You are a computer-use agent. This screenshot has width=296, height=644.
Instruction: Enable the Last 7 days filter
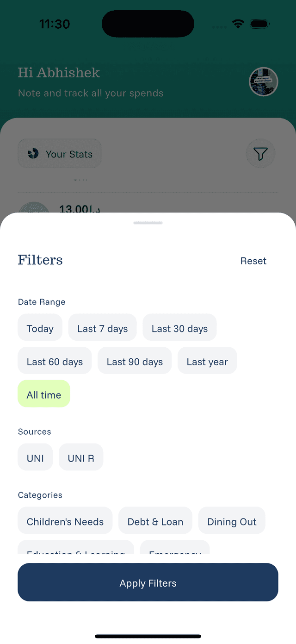point(102,328)
